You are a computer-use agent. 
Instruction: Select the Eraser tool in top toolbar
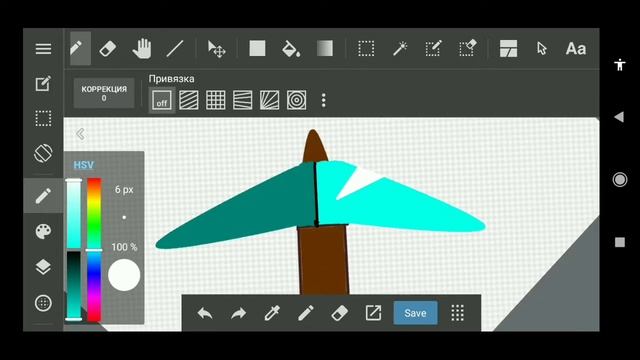point(108,49)
